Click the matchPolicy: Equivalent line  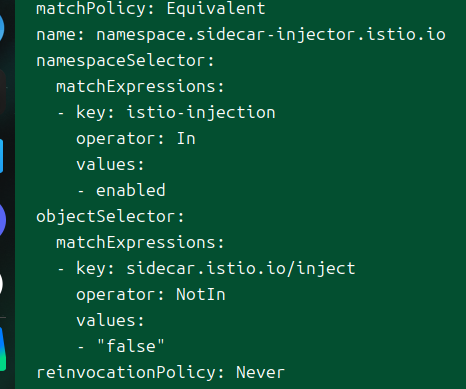(x=151, y=8)
